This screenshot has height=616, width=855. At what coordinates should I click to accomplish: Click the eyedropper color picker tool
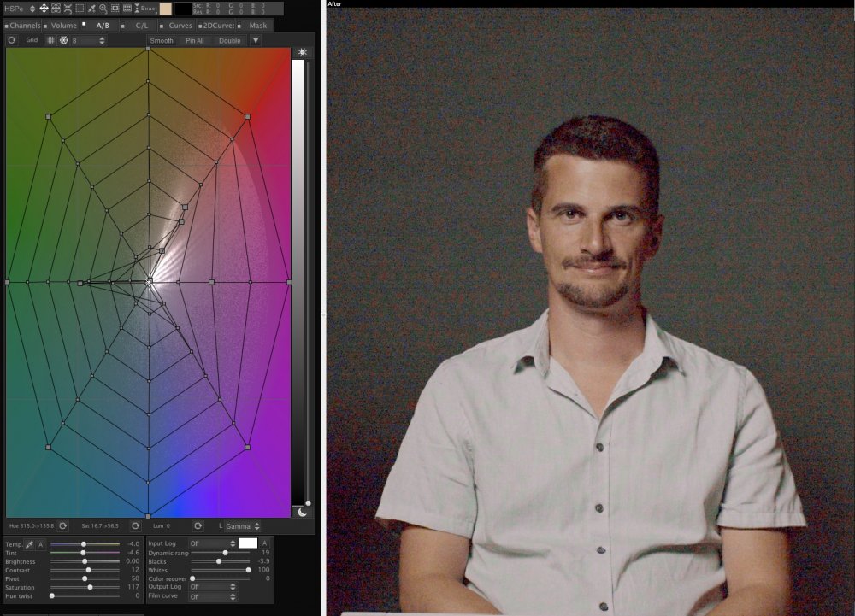91,8
